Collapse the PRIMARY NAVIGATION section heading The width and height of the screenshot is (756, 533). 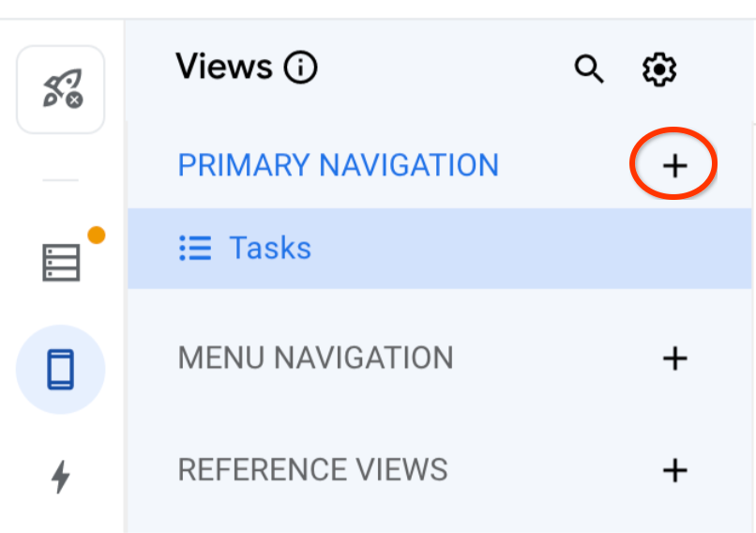point(338,166)
